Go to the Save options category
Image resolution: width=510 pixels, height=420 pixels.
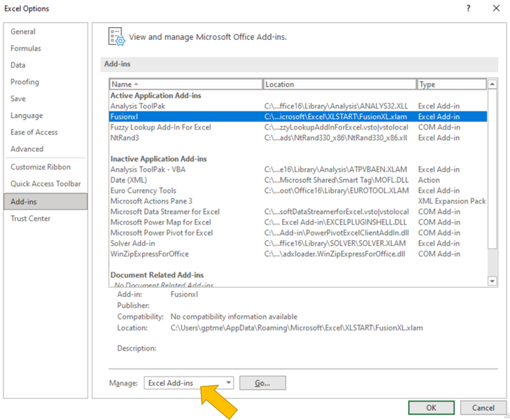[x=18, y=99]
